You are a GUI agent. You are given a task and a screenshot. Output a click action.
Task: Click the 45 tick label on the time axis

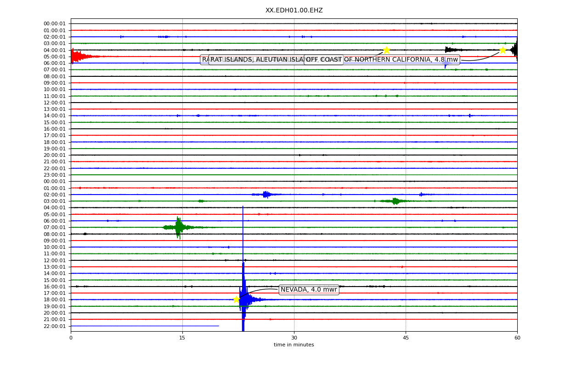pos(406,338)
